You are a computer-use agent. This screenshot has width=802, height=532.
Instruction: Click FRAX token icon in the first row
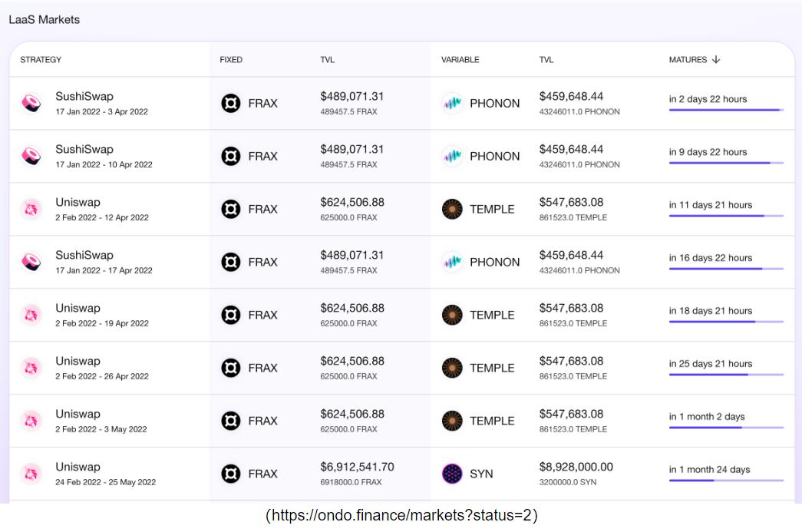click(231, 103)
